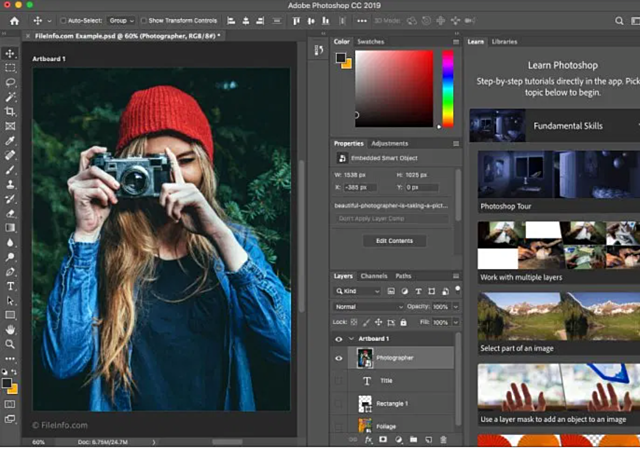Select the Rectangular Marquee tool
The height and width of the screenshot is (449, 640).
tap(10, 68)
